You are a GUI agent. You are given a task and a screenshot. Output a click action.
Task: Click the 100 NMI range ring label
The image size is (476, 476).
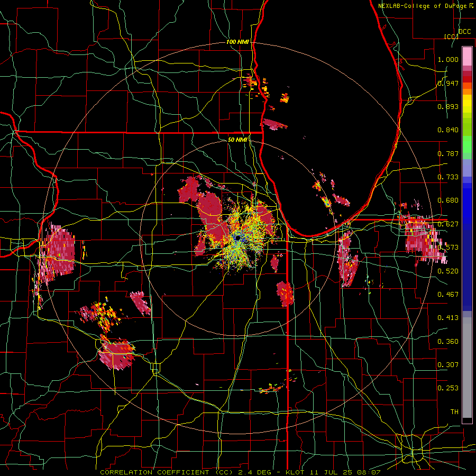pos(237,42)
